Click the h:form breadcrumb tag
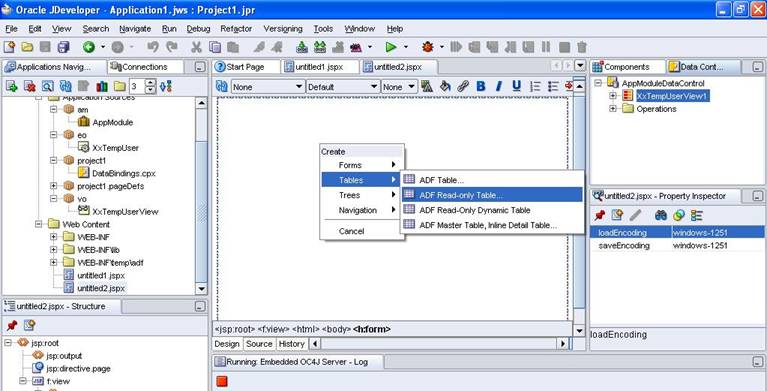 tap(372, 329)
